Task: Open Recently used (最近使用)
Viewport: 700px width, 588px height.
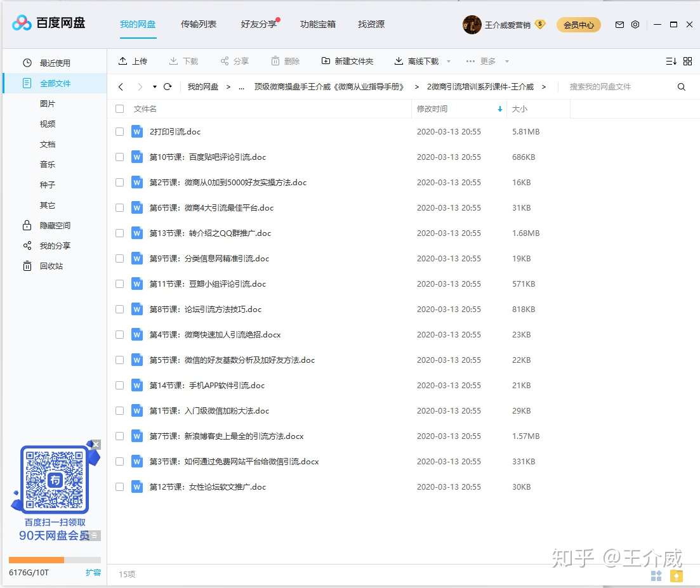Action: pos(55,63)
